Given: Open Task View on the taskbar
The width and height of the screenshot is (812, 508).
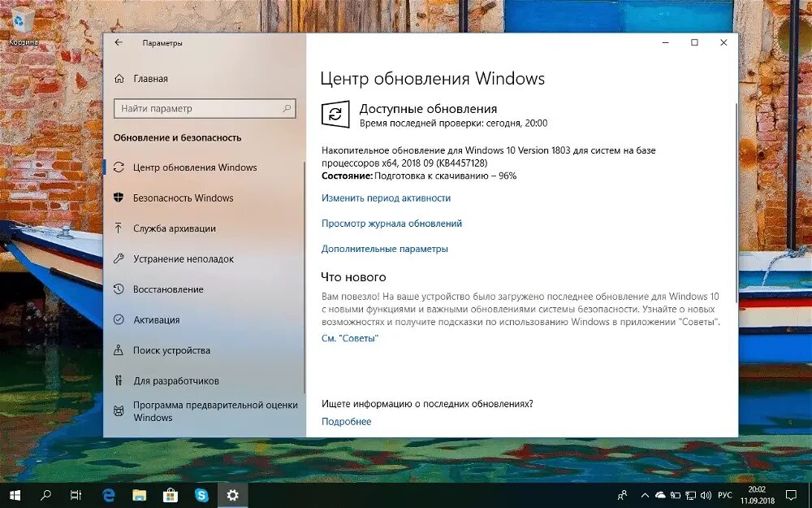Looking at the screenshot, I should tap(76, 495).
